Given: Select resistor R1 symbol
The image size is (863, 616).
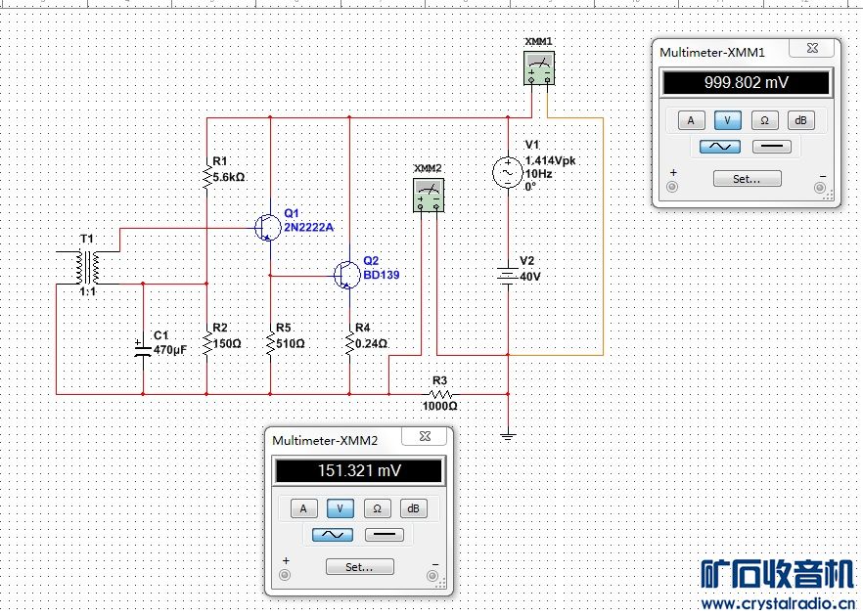Looking at the screenshot, I should [207, 177].
